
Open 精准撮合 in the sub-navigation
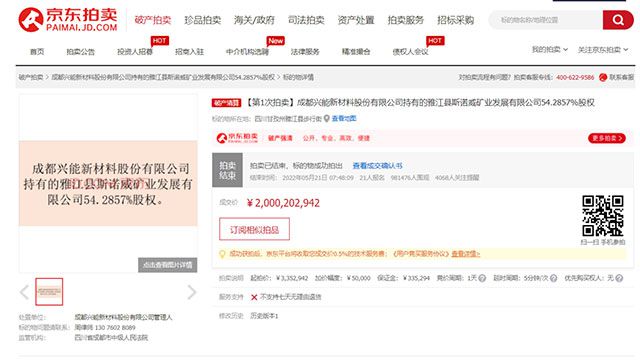356,51
